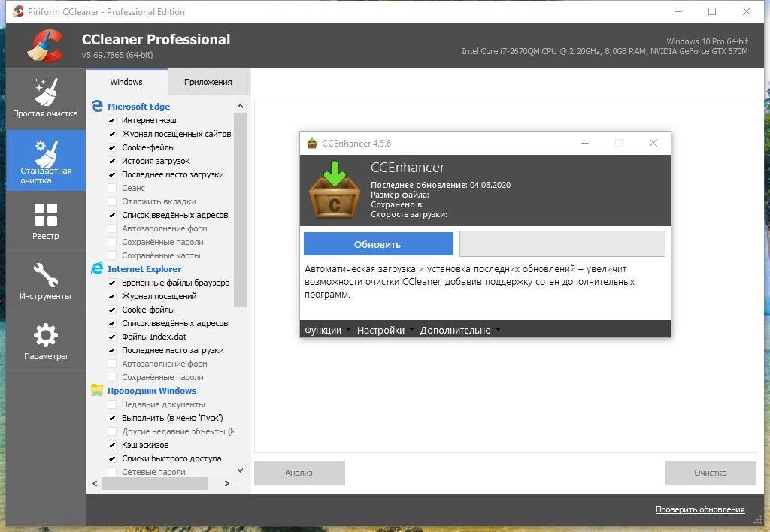Screen dimensions: 770x532
Task: Click the Очистка button
Action: [710, 473]
